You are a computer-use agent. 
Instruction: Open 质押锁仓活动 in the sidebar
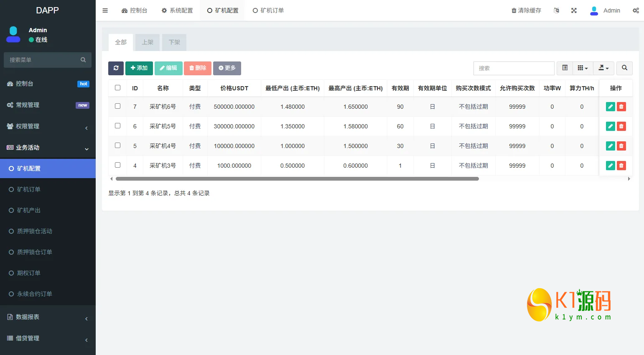point(48,231)
